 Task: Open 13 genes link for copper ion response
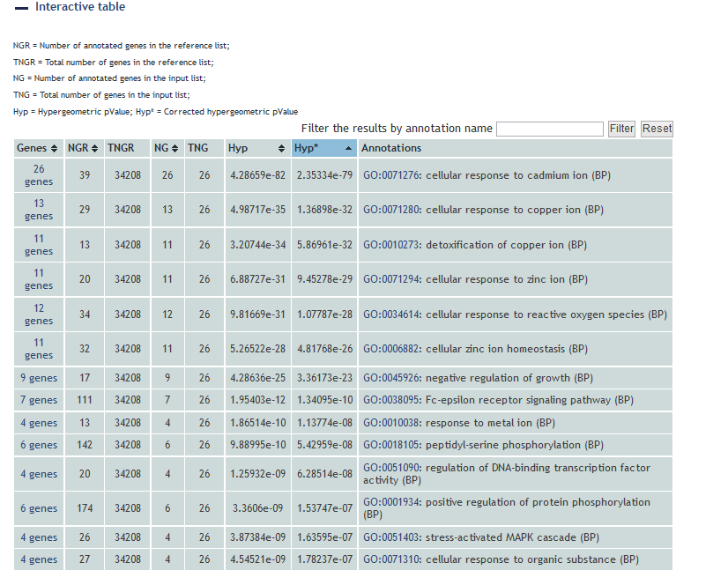point(39,210)
